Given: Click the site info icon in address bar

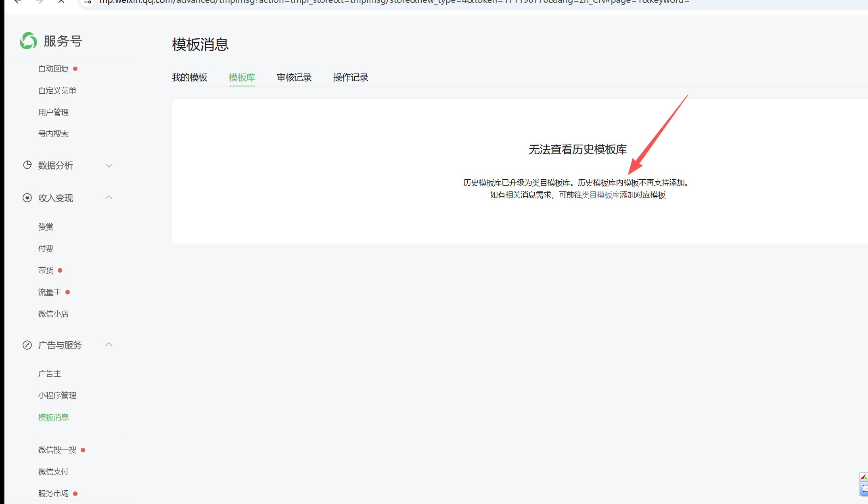Looking at the screenshot, I should 88,2.
